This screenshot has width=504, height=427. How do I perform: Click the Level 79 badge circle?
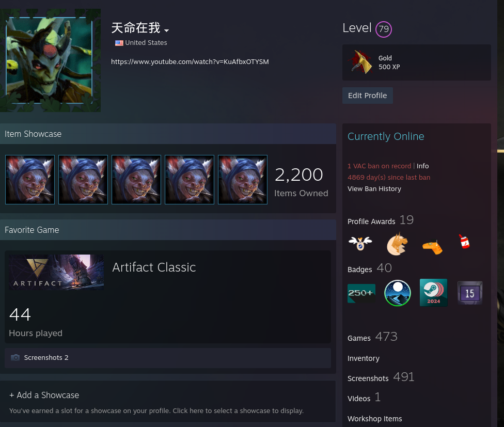click(x=384, y=29)
